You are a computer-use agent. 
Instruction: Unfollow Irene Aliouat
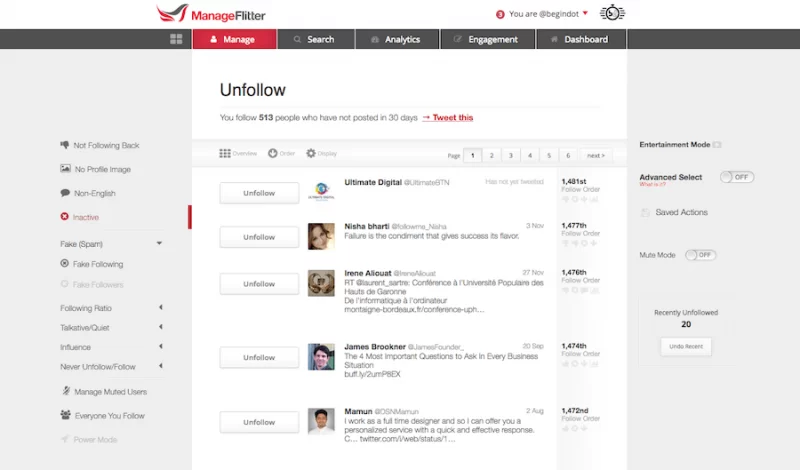coord(259,284)
